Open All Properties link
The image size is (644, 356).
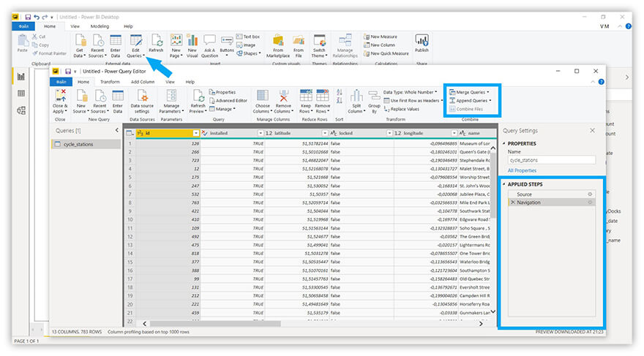pyautogui.click(x=522, y=170)
